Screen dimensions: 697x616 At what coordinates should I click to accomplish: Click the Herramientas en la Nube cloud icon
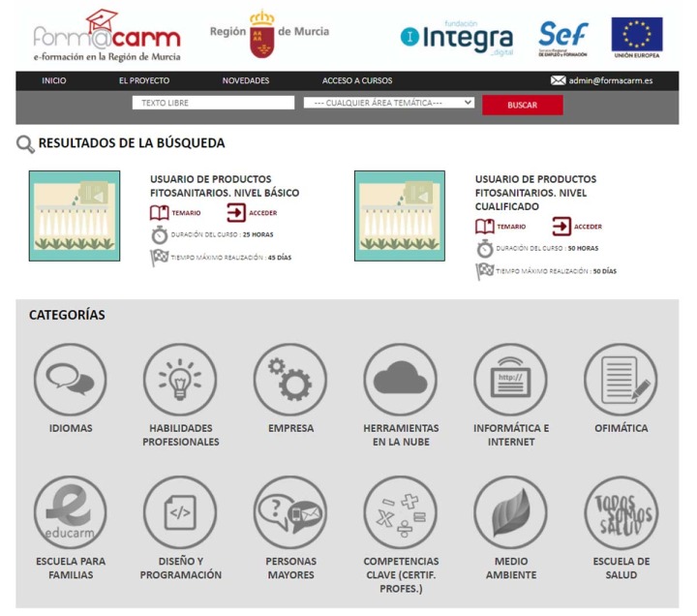(x=401, y=380)
